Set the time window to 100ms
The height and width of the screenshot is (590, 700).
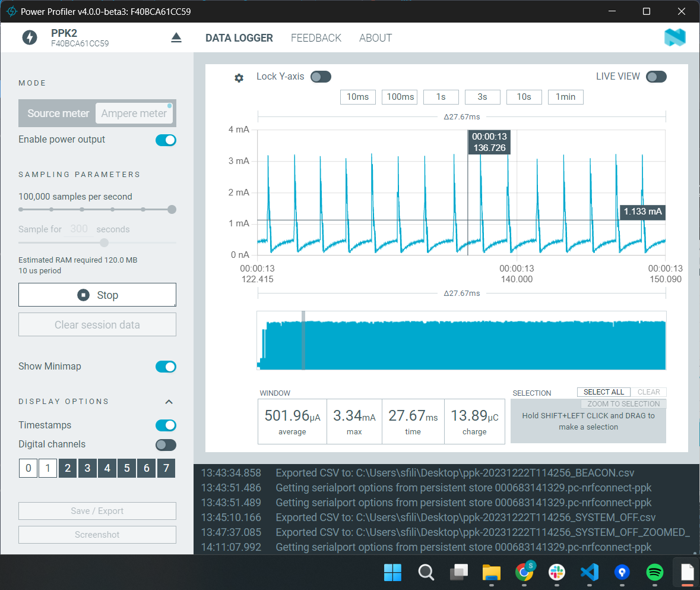(400, 97)
